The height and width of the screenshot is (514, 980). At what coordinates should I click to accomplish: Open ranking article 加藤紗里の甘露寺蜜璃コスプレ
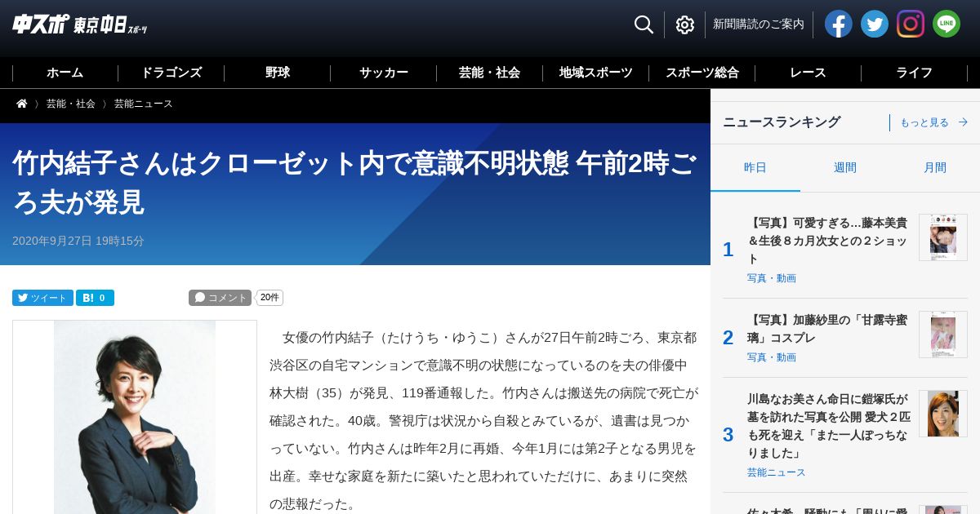click(x=827, y=329)
